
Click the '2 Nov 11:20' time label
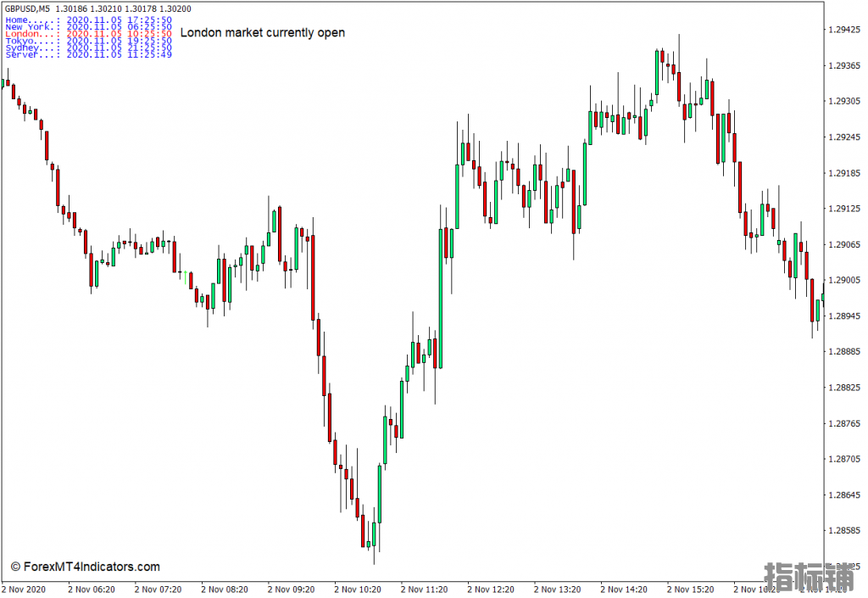coord(424,590)
